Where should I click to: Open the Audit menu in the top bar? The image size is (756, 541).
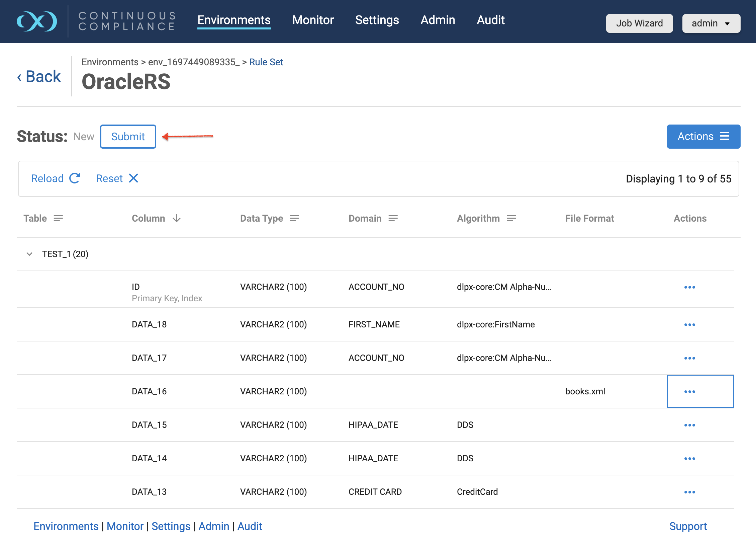tap(490, 20)
